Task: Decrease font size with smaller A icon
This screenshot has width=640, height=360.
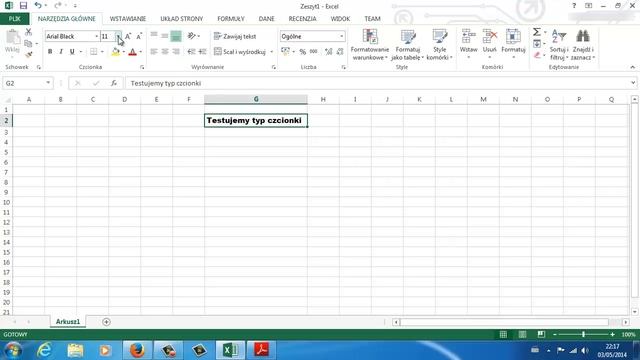Action: click(139, 36)
